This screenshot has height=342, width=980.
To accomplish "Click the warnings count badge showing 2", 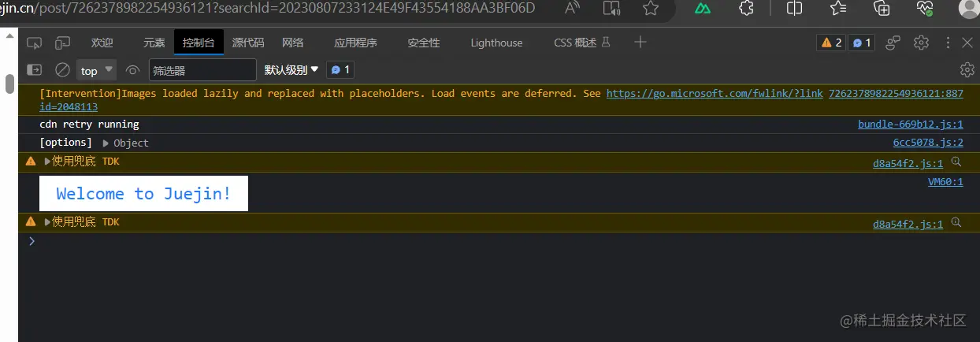I will tap(830, 43).
